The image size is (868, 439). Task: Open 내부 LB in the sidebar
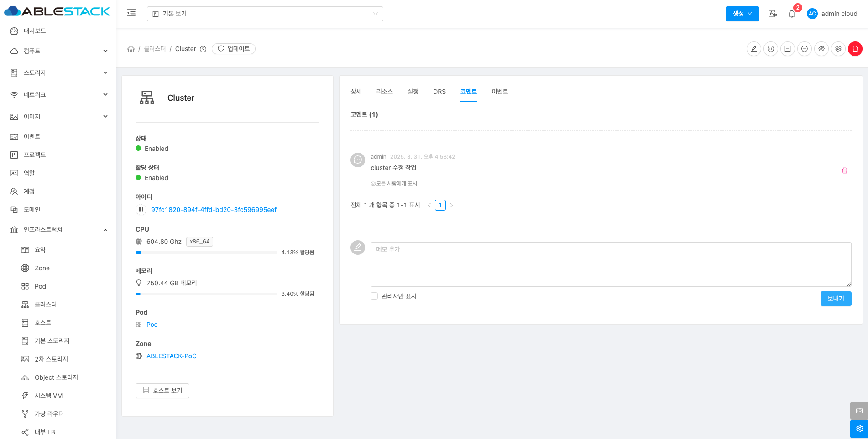(45, 432)
